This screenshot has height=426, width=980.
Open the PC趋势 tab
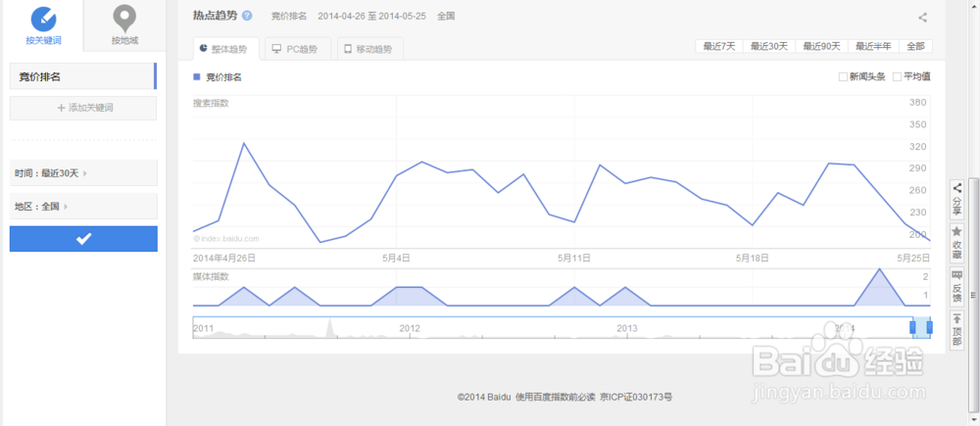point(298,49)
